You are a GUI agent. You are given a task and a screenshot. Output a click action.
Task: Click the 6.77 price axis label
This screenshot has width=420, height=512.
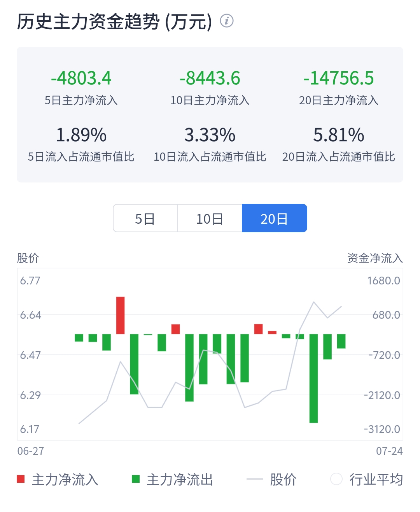(x=30, y=281)
